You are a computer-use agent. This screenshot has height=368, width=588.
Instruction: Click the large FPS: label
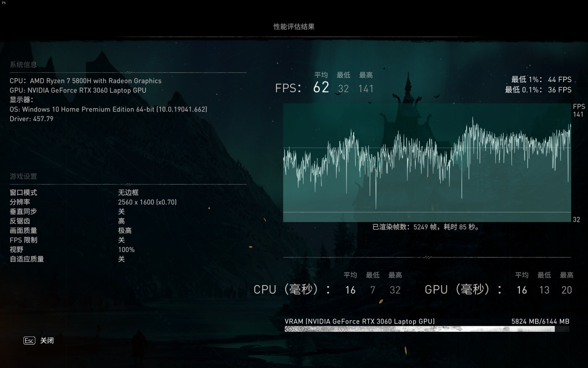pos(289,88)
